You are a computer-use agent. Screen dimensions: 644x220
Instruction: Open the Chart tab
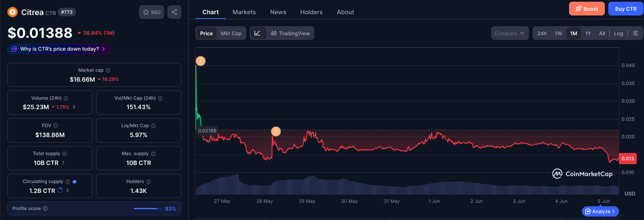[210, 12]
